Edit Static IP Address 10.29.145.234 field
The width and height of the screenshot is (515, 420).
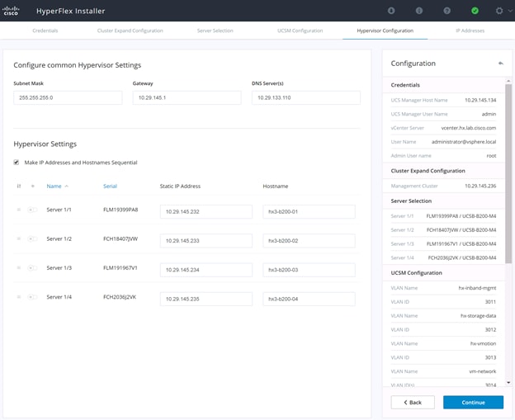point(206,270)
